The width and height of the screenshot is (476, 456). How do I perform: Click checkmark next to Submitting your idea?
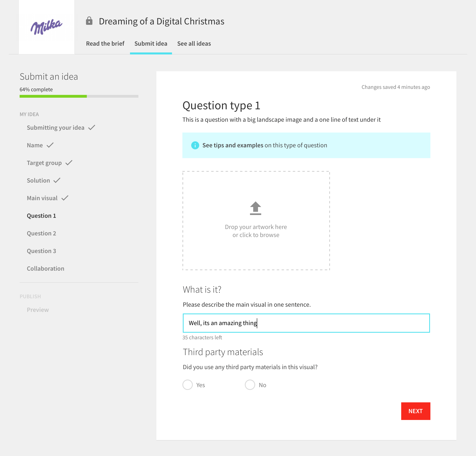(x=92, y=127)
